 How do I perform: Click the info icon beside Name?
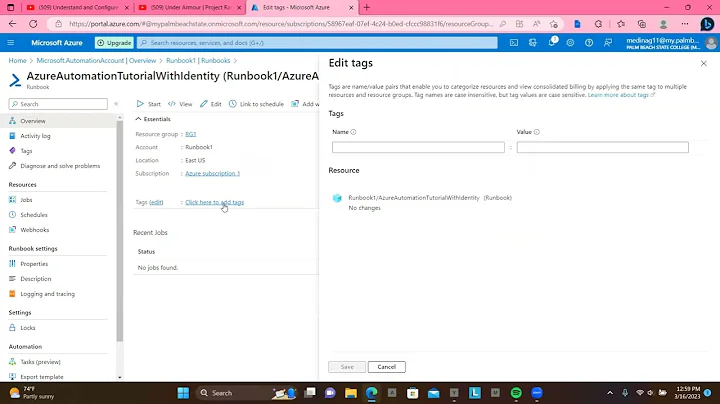(x=354, y=132)
